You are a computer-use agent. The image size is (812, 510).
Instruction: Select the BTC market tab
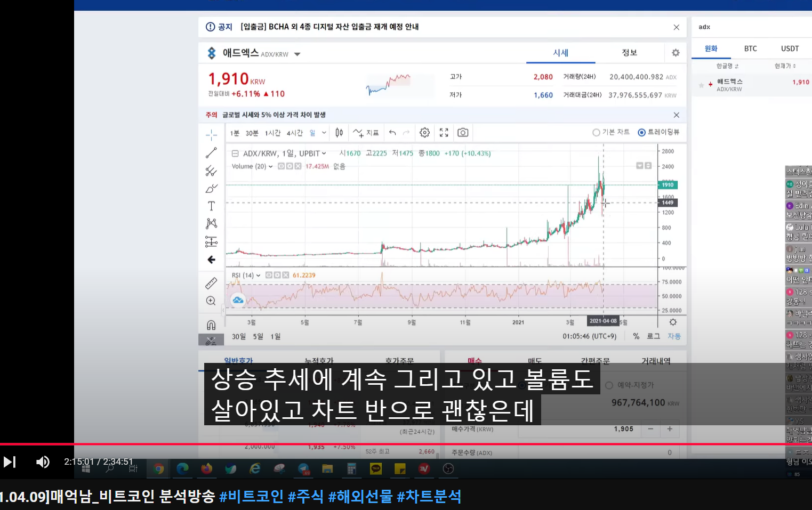point(751,48)
